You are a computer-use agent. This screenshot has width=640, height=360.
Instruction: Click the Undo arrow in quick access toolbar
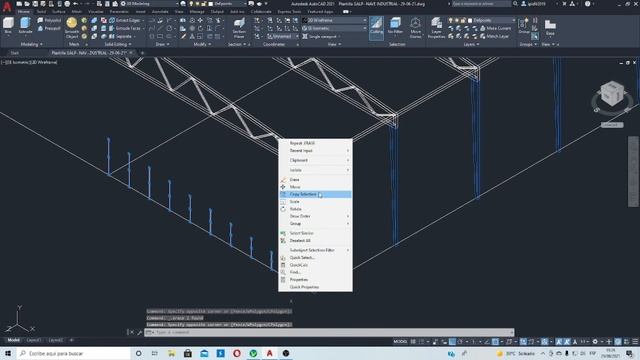click(76, 4)
